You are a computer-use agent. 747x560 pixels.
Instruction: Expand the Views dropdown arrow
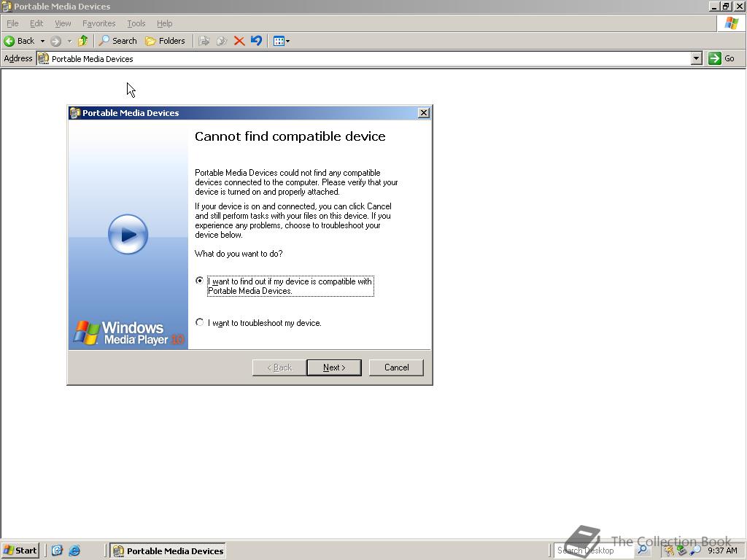pyautogui.click(x=287, y=41)
